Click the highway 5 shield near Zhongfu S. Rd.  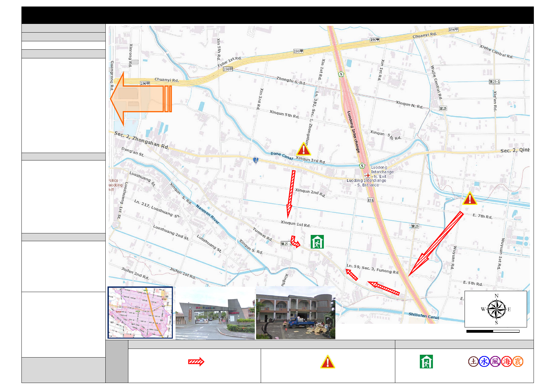tap(341, 74)
